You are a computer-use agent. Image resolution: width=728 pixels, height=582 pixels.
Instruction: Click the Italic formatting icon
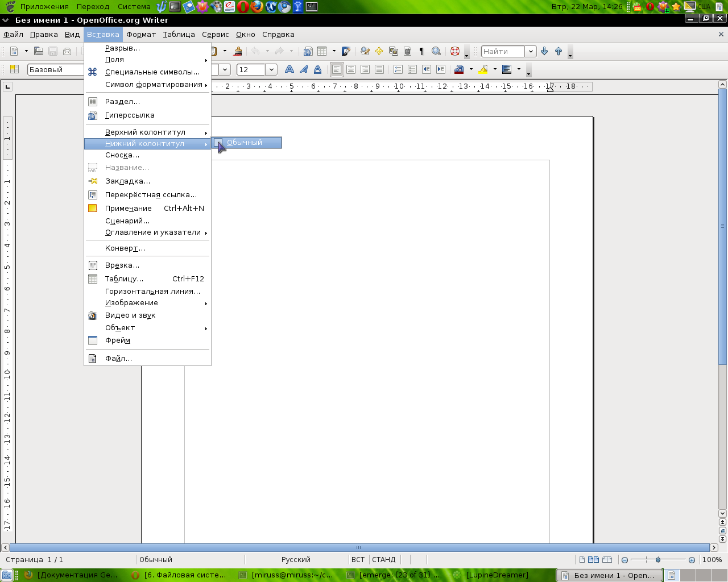tap(304, 69)
